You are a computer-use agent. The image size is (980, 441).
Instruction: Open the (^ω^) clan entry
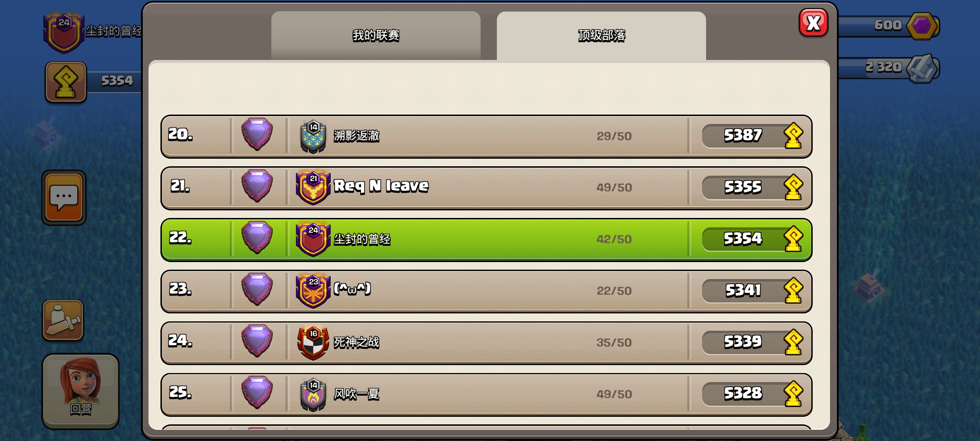tap(486, 291)
